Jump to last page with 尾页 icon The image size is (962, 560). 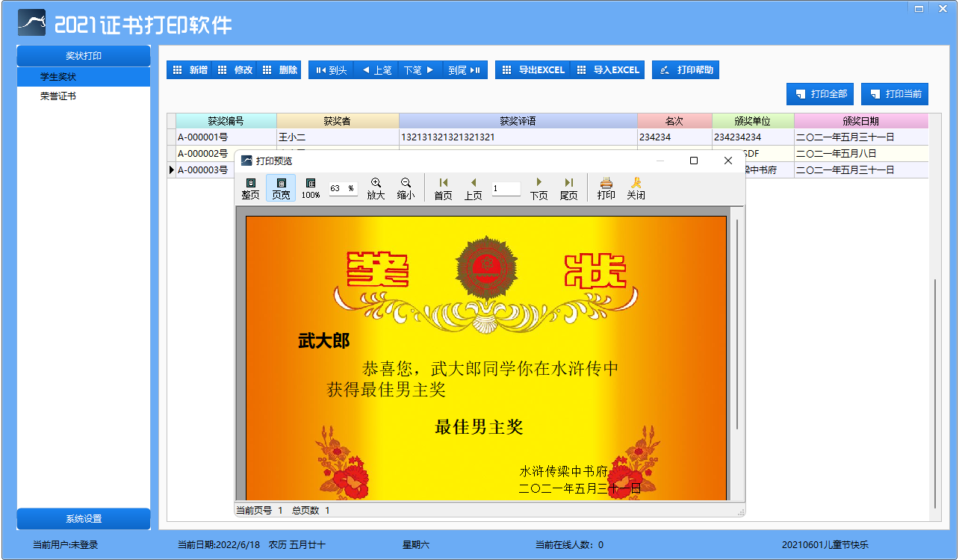568,188
